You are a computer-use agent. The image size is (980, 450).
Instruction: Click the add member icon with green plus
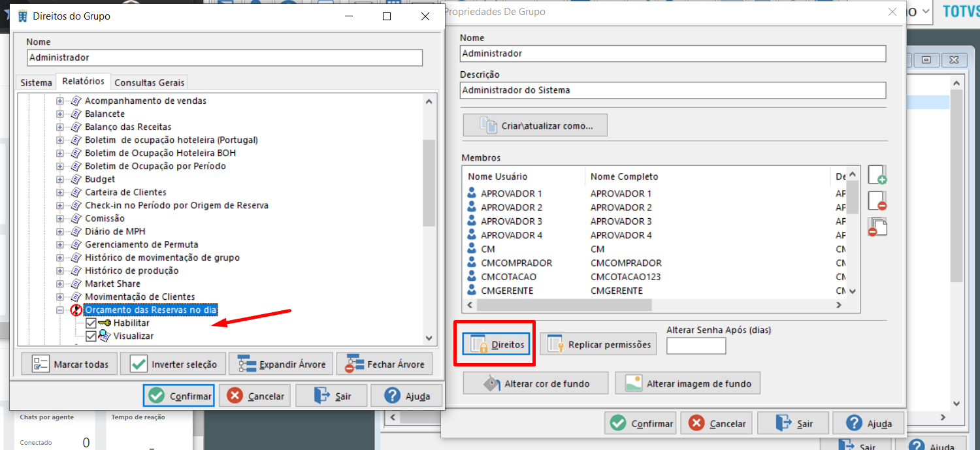[x=877, y=175]
